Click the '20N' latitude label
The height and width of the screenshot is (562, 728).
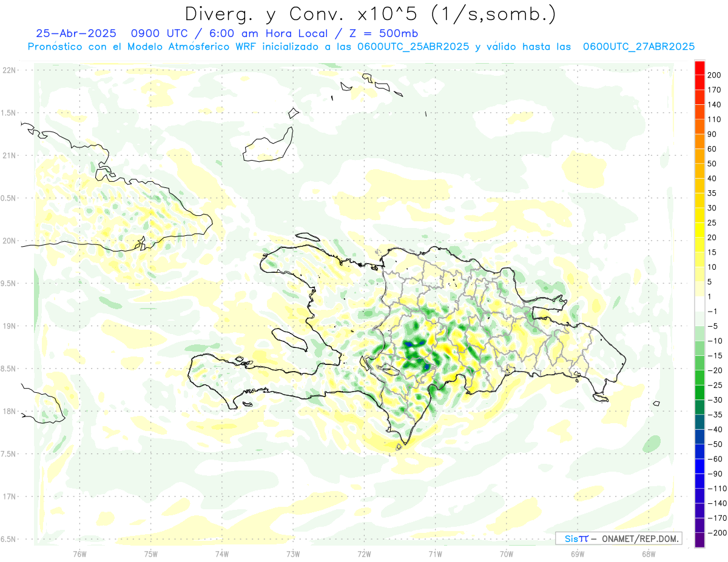tap(8, 241)
